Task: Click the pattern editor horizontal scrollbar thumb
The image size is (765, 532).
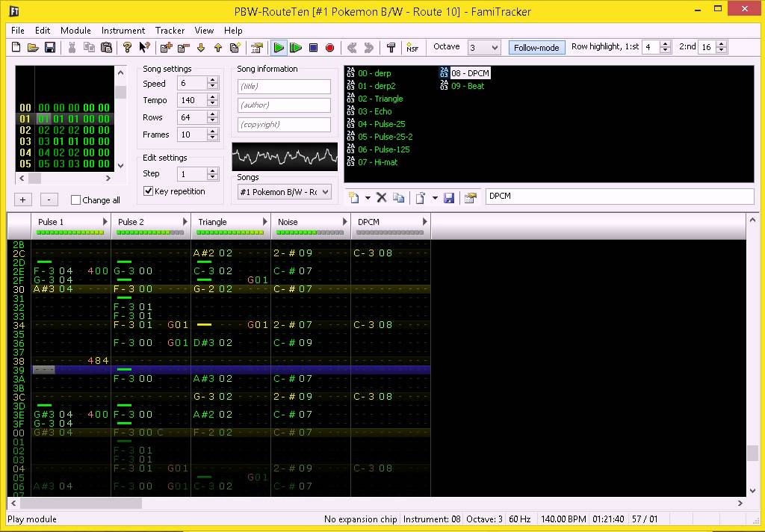Action: click(81, 503)
